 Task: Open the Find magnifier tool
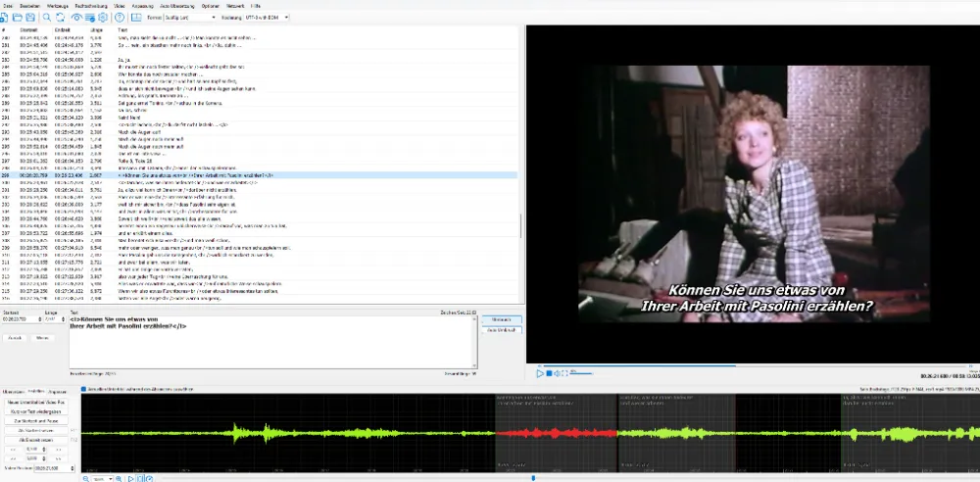point(47,18)
